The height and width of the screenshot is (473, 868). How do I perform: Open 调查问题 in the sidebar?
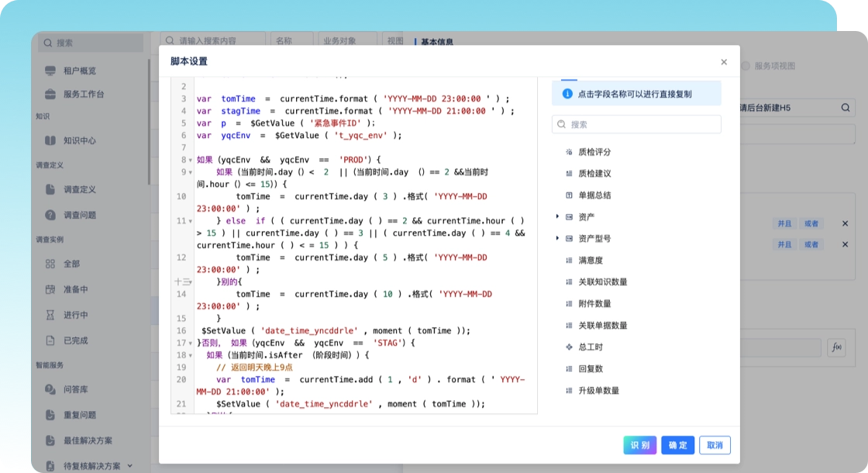coord(80,214)
